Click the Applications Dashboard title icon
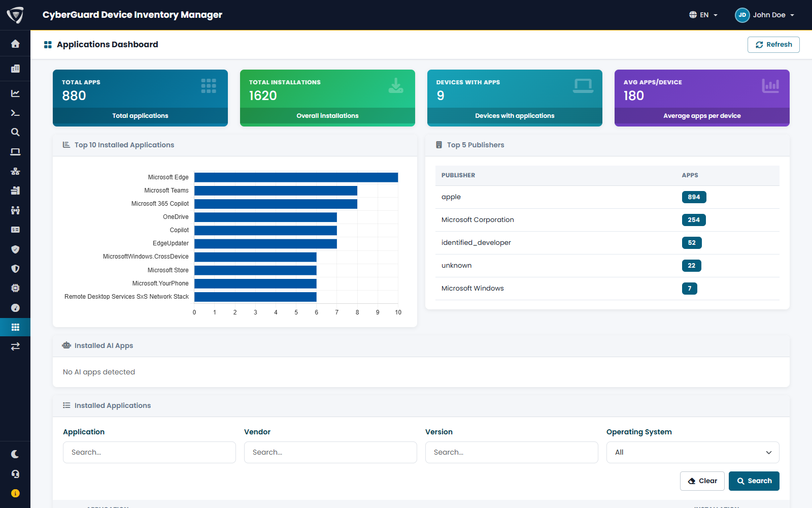Screen dimensions: 812x508 (x=48, y=45)
